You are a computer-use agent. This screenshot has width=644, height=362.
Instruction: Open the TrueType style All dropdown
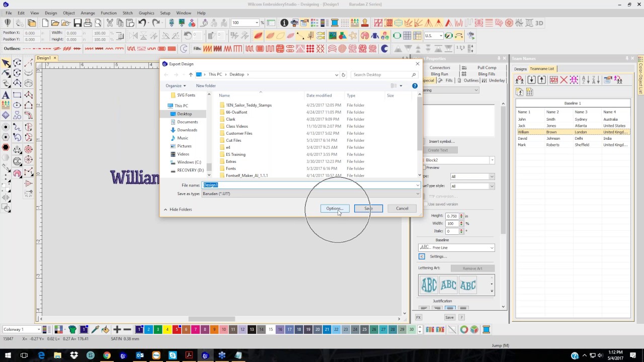click(x=492, y=186)
